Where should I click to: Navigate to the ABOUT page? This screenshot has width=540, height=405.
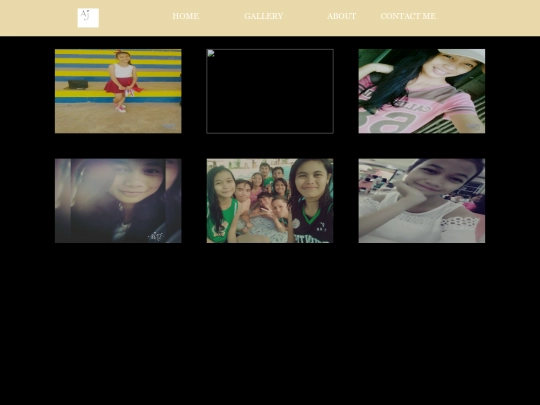(342, 16)
